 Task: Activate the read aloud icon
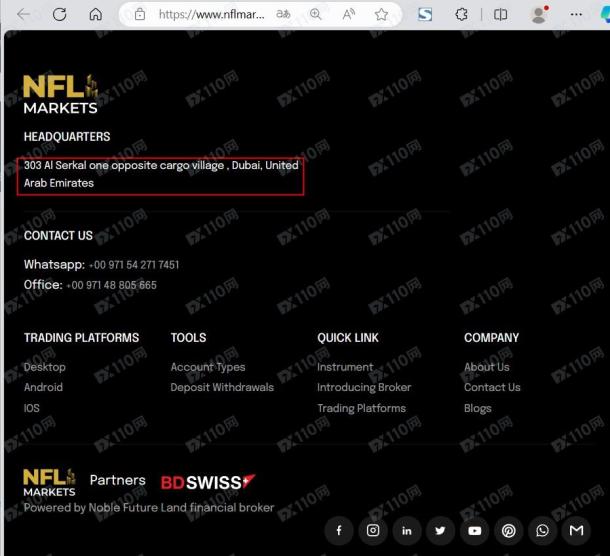tap(349, 14)
